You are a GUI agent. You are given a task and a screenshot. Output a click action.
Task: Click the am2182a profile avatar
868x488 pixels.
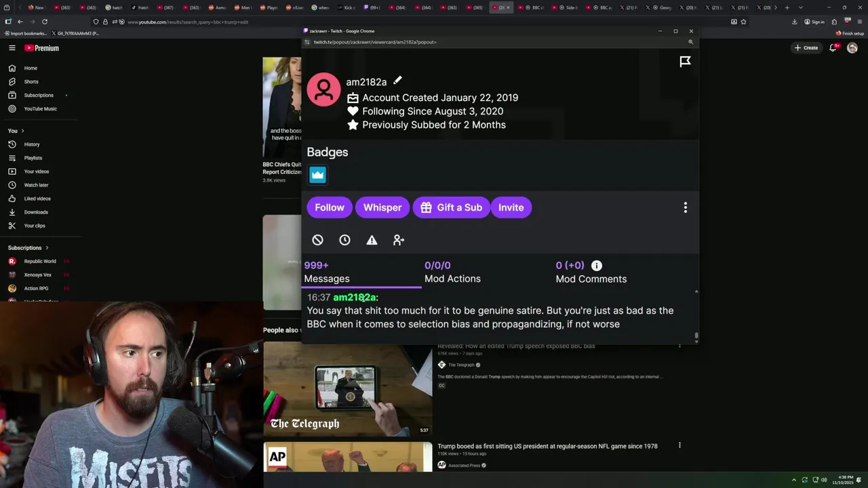(x=323, y=89)
